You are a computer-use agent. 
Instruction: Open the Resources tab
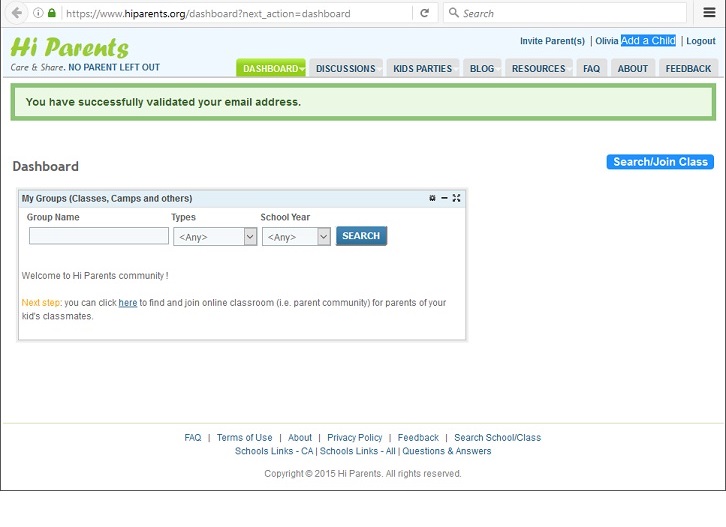point(539,69)
